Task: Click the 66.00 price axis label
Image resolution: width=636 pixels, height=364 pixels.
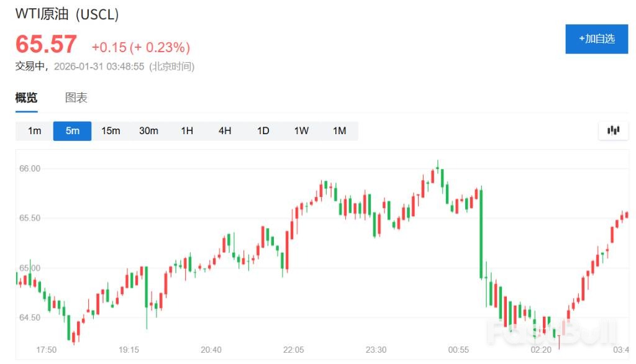Action: tap(30, 168)
